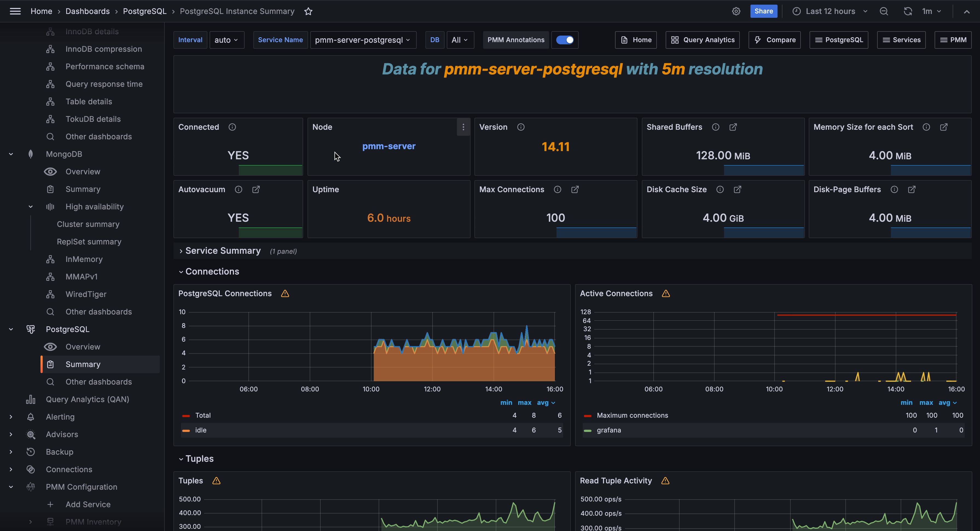Open the Cluster summary sidebar item
The width and height of the screenshot is (980, 531).
tap(88, 224)
